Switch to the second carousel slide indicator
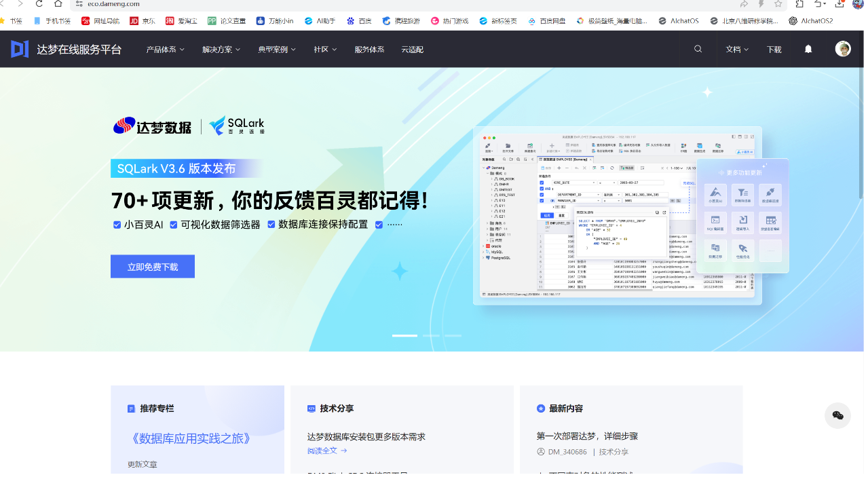 tap(431, 335)
